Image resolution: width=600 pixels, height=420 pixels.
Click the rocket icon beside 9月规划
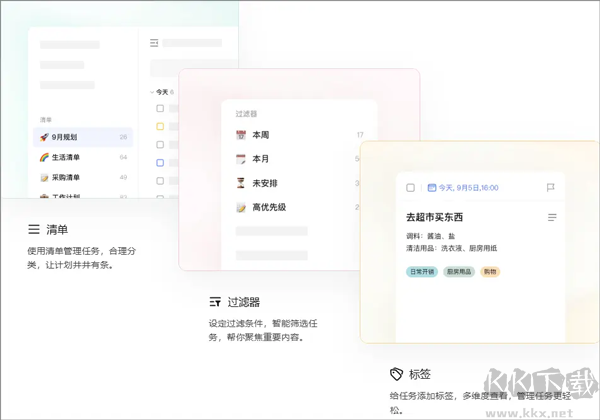click(x=44, y=137)
